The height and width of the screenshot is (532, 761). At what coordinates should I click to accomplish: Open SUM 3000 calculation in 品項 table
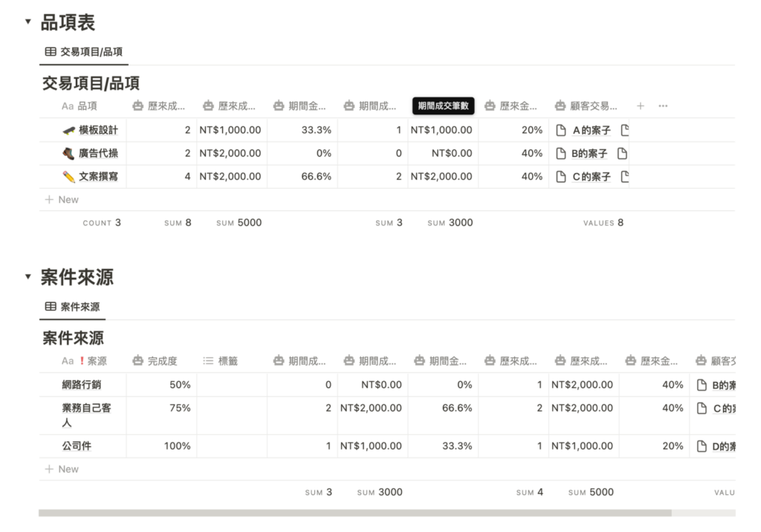pos(450,223)
